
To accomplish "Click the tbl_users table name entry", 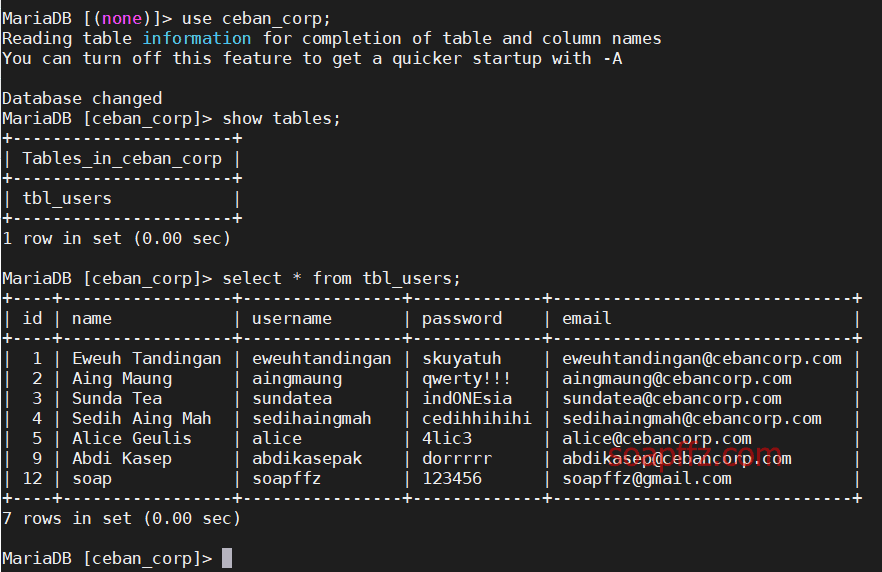I will click(67, 199).
